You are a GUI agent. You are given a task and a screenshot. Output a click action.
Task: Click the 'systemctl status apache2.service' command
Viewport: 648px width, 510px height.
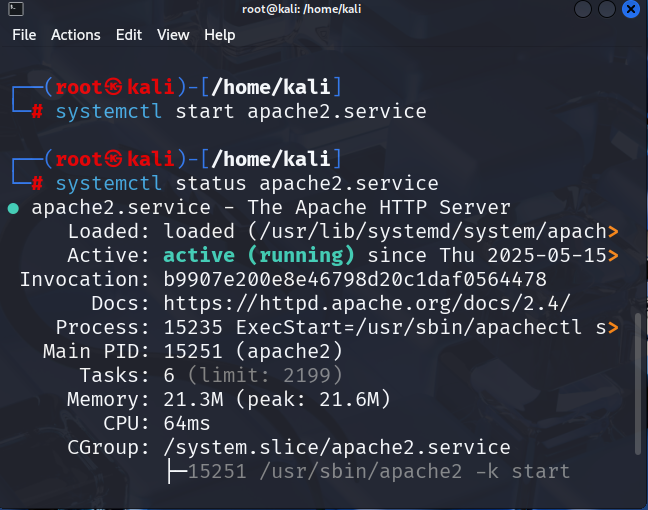[x=247, y=184]
